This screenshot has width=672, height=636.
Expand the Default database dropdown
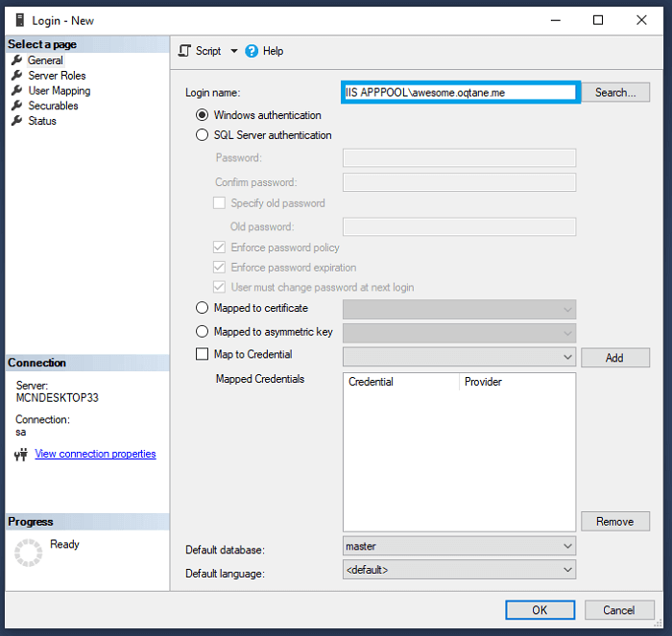coord(459,546)
